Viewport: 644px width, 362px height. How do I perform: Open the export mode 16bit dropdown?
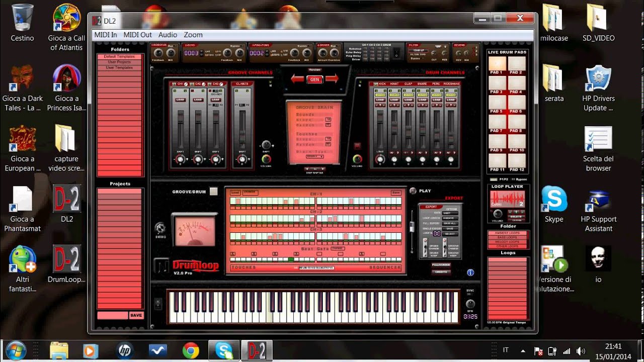tap(450, 213)
